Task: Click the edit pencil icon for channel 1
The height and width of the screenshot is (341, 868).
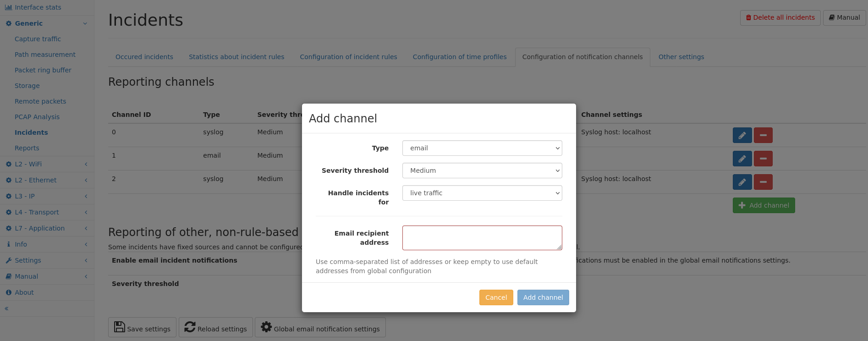Action: pyautogui.click(x=742, y=159)
